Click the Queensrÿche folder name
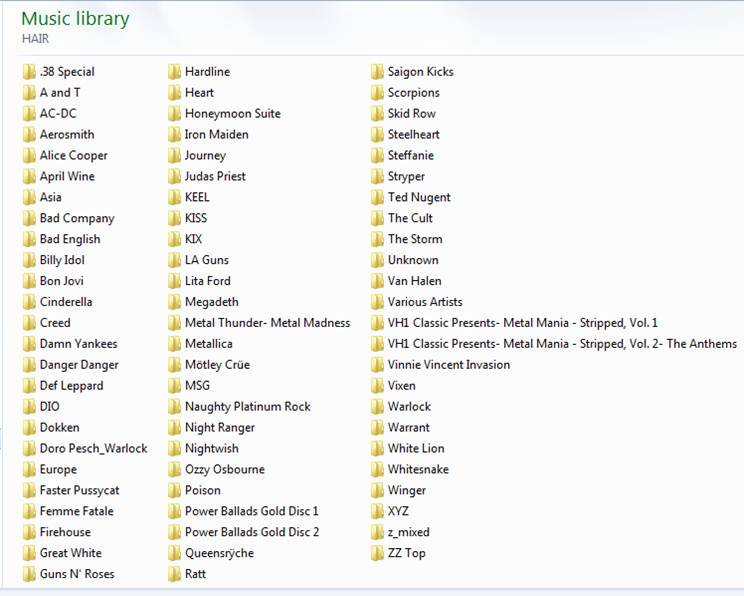 click(219, 553)
